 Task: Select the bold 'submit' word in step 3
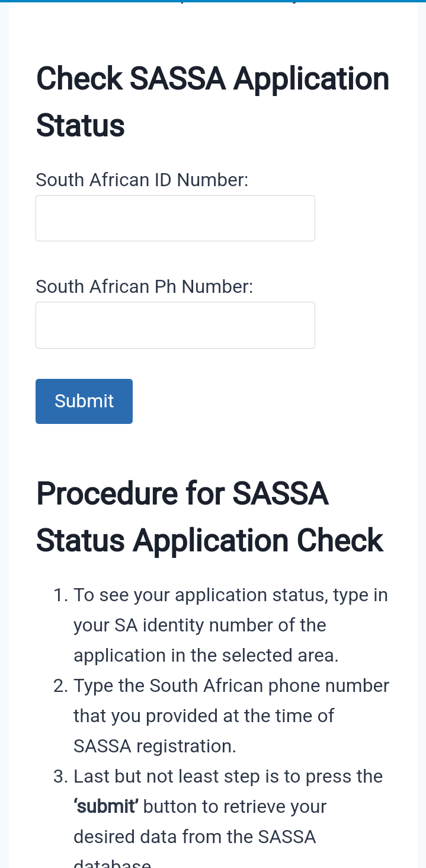click(106, 807)
